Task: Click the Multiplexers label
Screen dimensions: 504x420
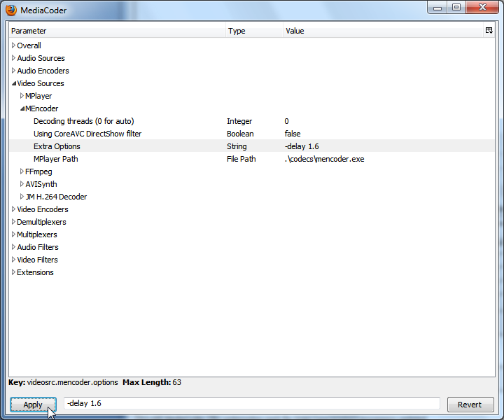Action: click(37, 234)
